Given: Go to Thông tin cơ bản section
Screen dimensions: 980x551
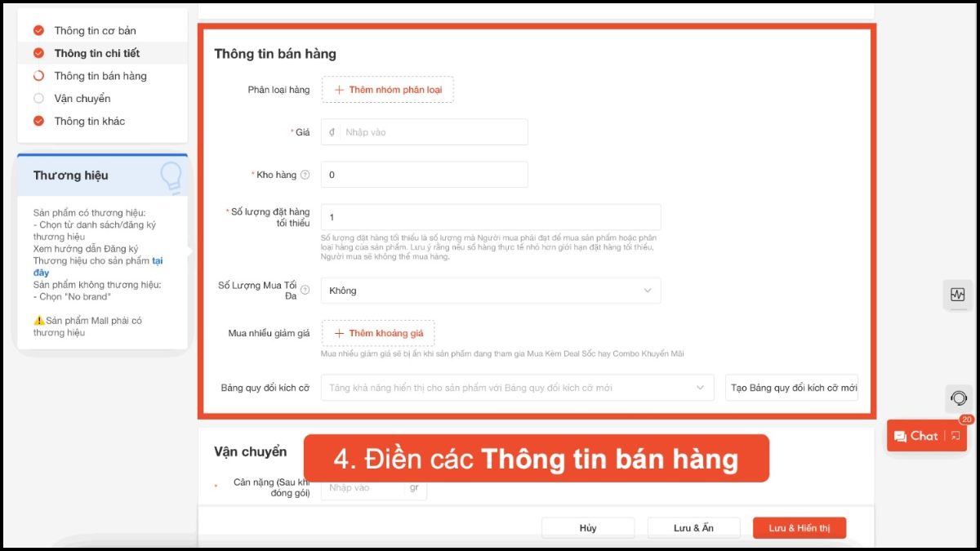Looking at the screenshot, I should tap(95, 30).
